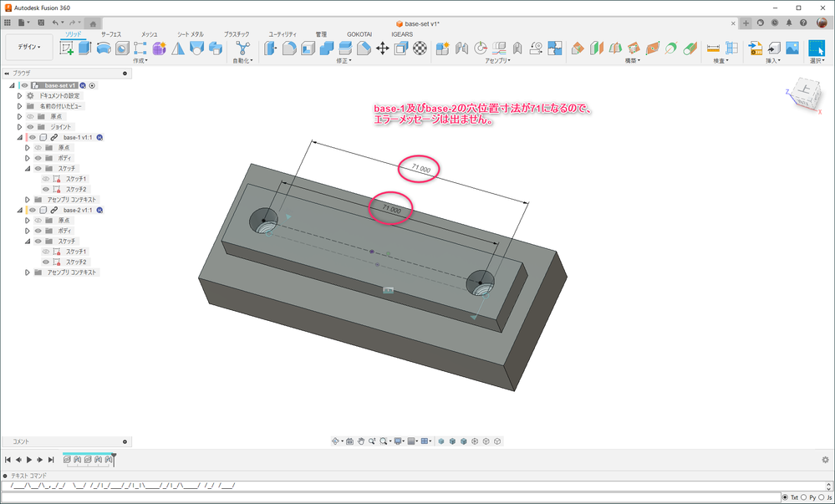Switch to the シート メタル tab

tap(191, 34)
